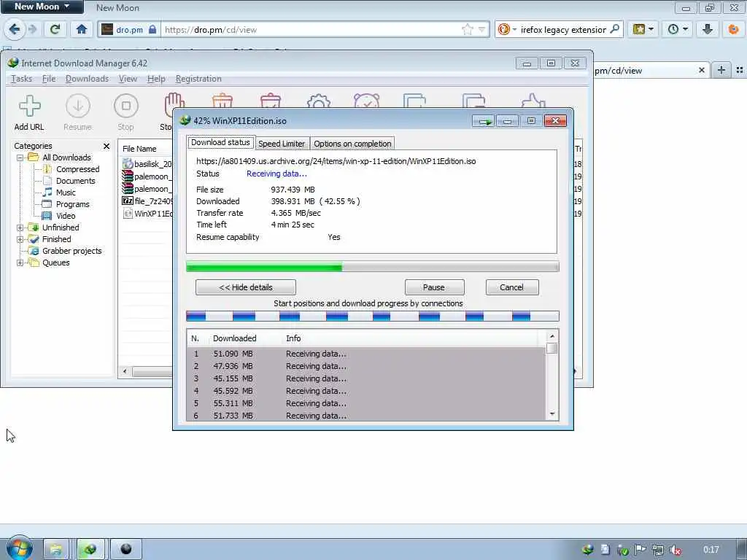Image resolution: width=747 pixels, height=560 pixels.
Task: Open the File menu in IDM
Action: click(49, 79)
